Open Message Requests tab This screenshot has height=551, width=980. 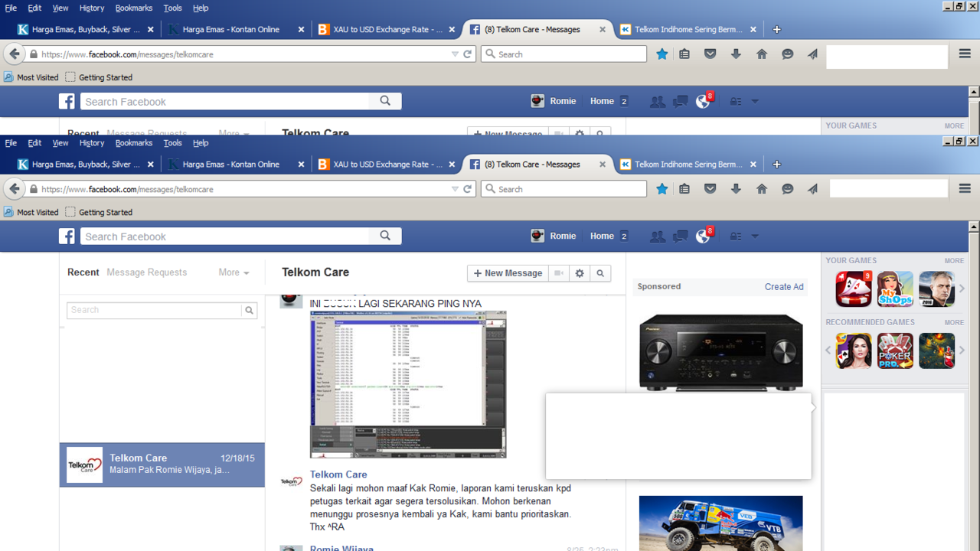[x=147, y=272]
